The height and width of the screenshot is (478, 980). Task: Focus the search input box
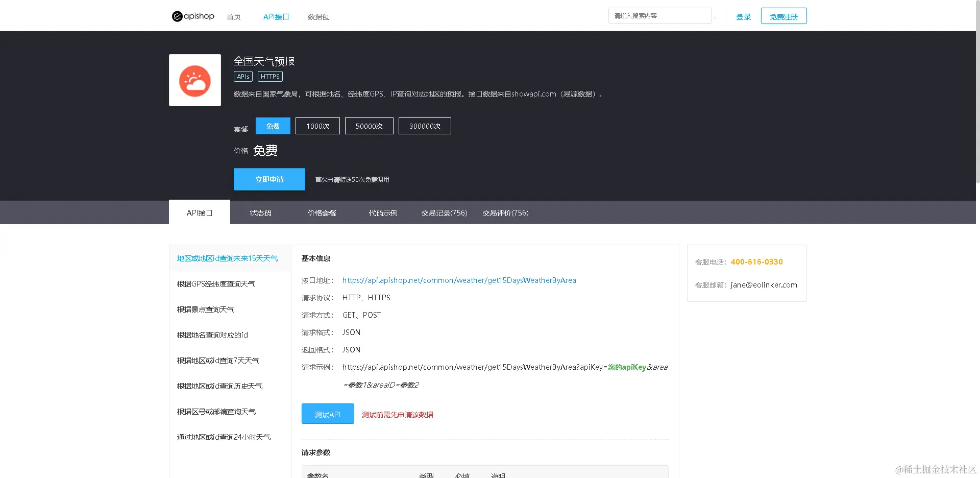coord(659,16)
